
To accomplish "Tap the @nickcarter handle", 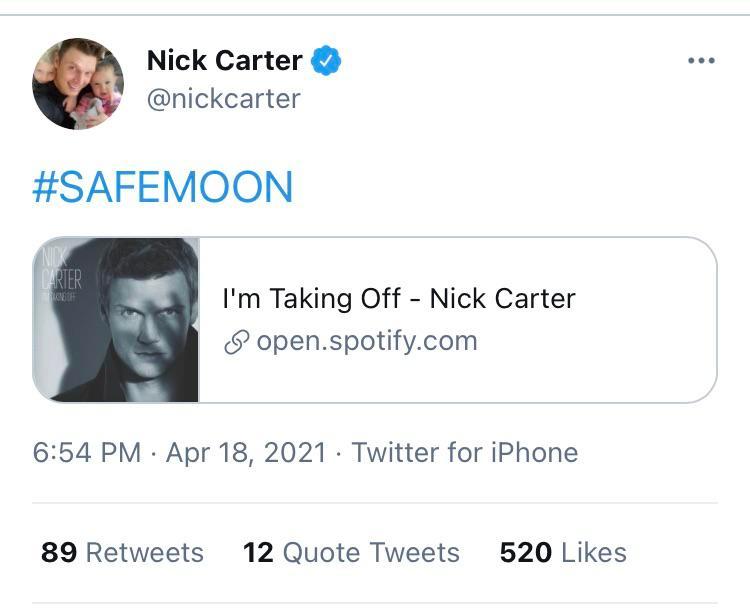I will click(223, 99).
